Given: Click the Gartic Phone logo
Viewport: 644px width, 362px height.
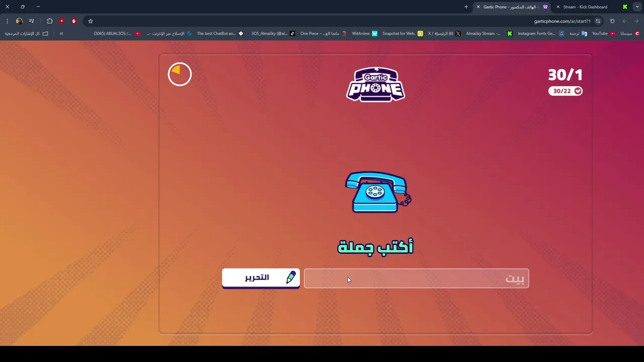Looking at the screenshot, I should pos(375,84).
